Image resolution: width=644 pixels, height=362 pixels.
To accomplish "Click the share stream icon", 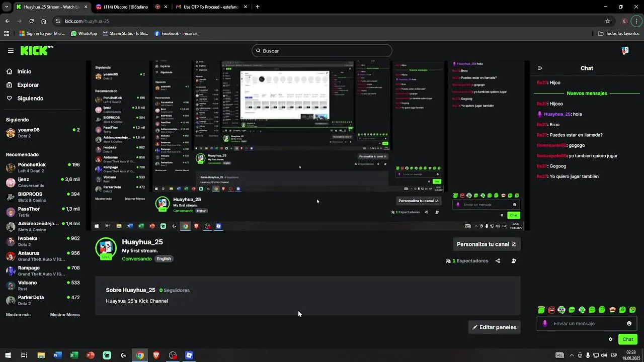I will coord(498,261).
